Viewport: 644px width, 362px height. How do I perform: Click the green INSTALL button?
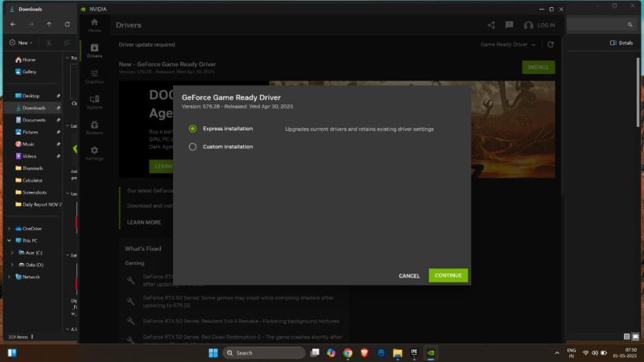coord(539,68)
